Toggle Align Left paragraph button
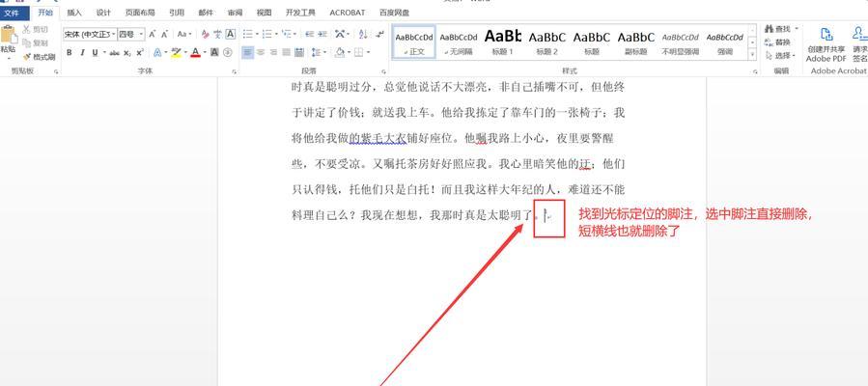This screenshot has width=868, height=386. (247, 52)
